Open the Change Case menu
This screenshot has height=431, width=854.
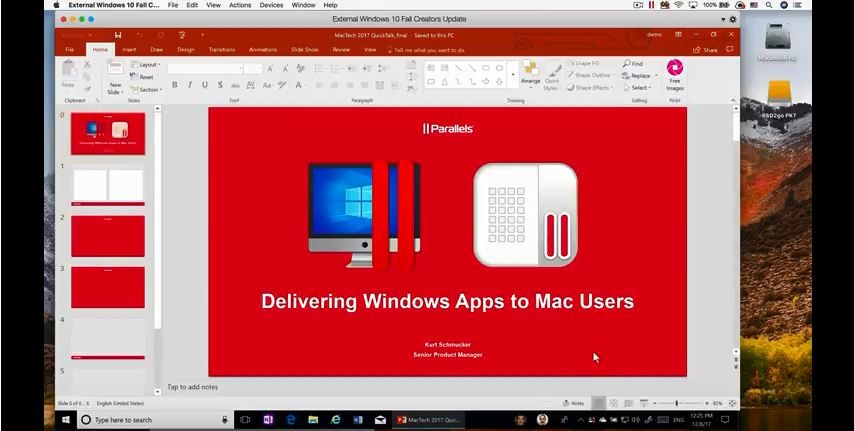pyautogui.click(x=267, y=85)
